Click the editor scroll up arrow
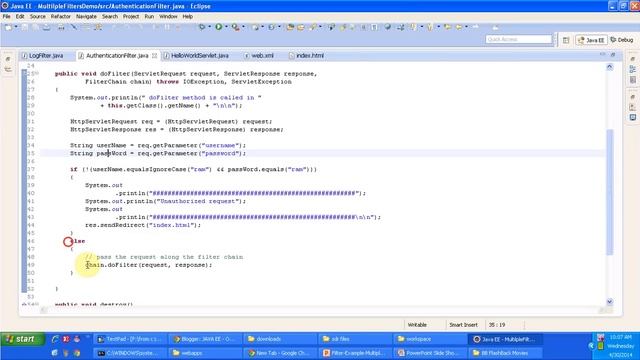 [610, 67]
